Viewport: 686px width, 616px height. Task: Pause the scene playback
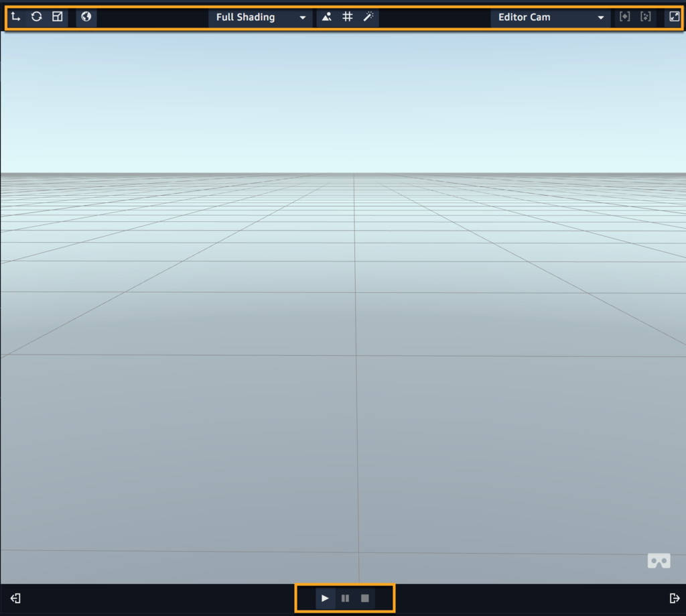coord(345,598)
